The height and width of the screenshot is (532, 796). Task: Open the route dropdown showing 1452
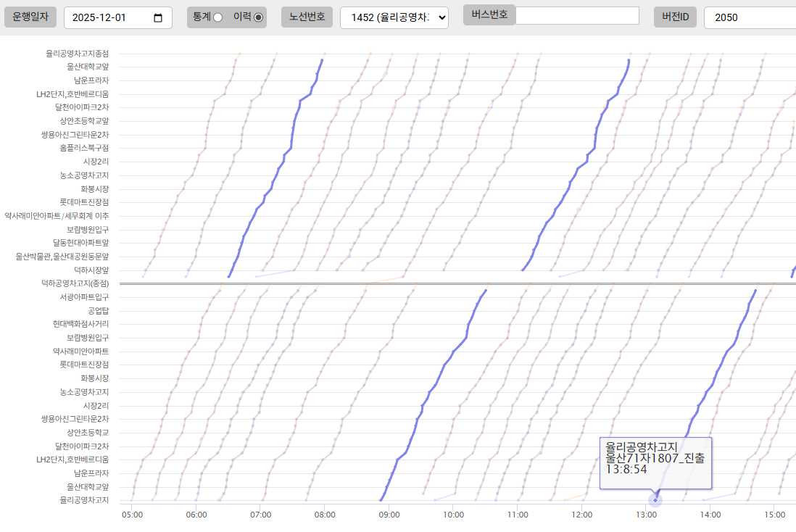394,18
